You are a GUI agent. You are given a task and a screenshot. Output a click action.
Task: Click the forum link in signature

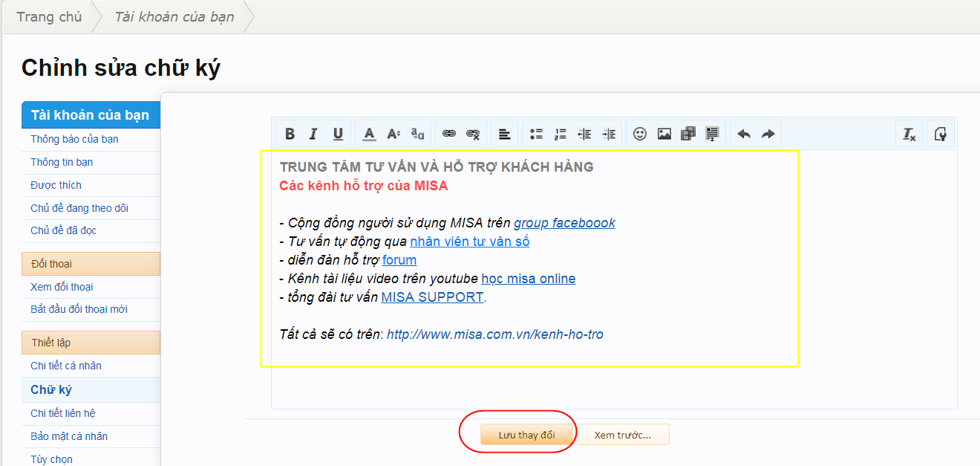399,260
